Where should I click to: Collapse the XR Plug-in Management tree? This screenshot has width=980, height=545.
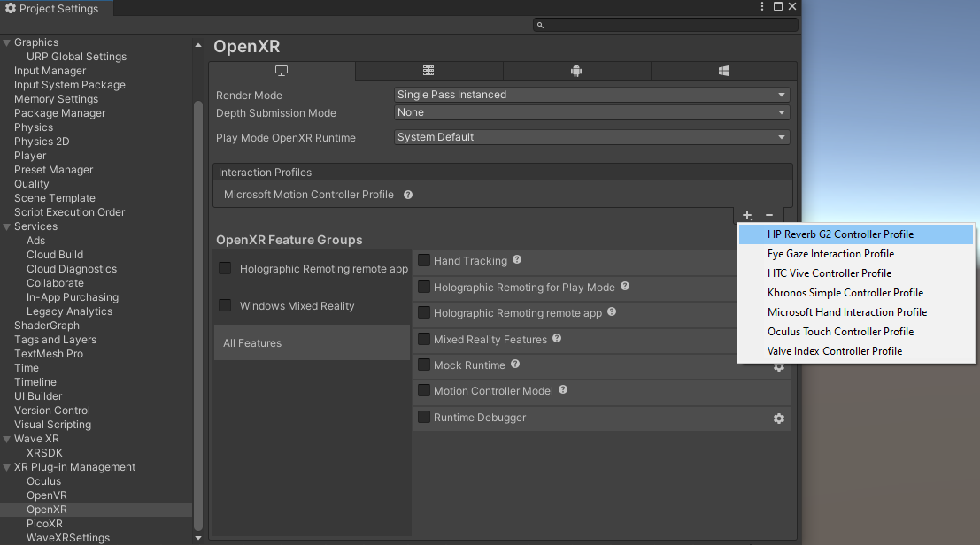pos(7,467)
